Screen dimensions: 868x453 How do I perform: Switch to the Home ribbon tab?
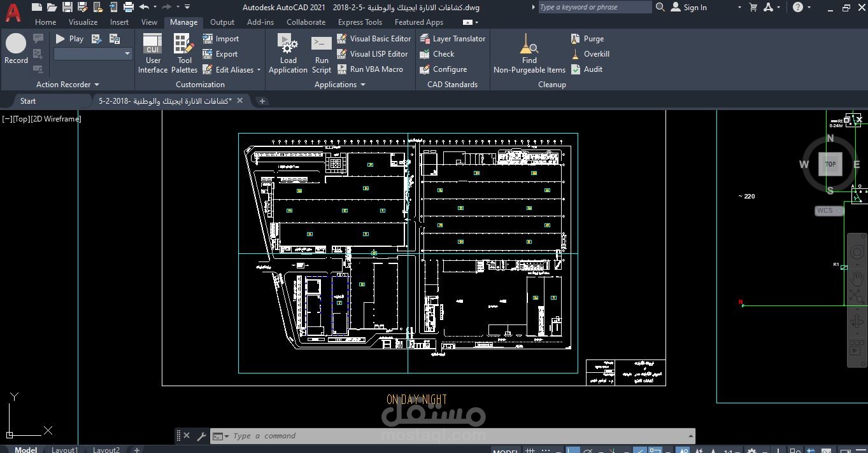45,22
